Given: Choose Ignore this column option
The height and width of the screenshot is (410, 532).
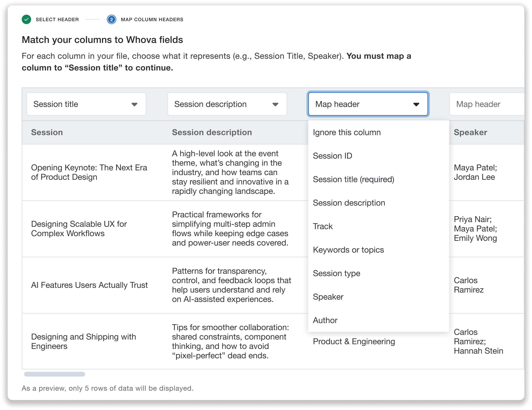Looking at the screenshot, I should [x=379, y=132].
